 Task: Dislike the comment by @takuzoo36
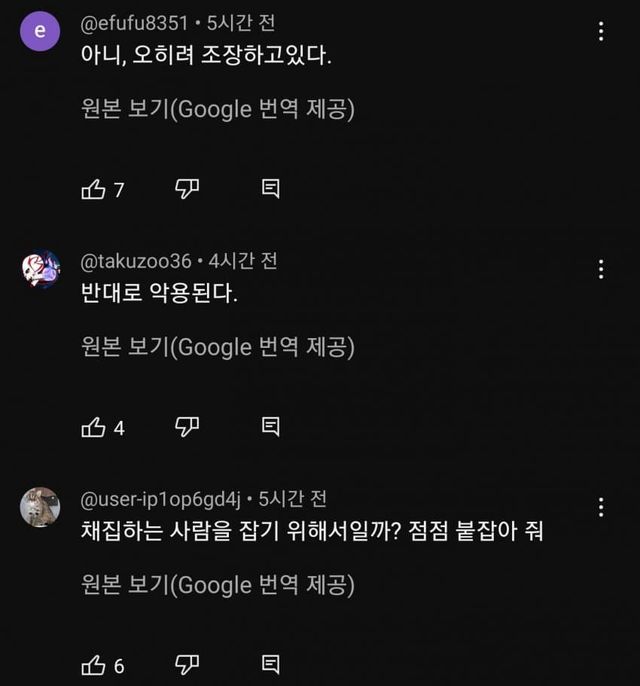187,427
